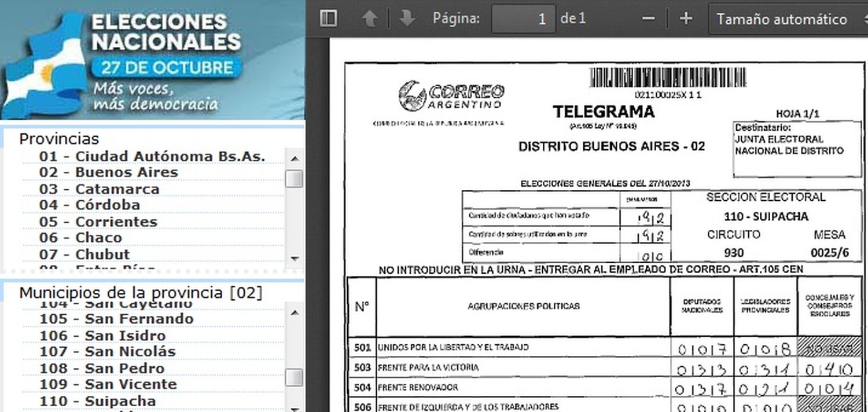Click the mesa number 0025/6
Screen dimensions: 868x412
point(830,253)
